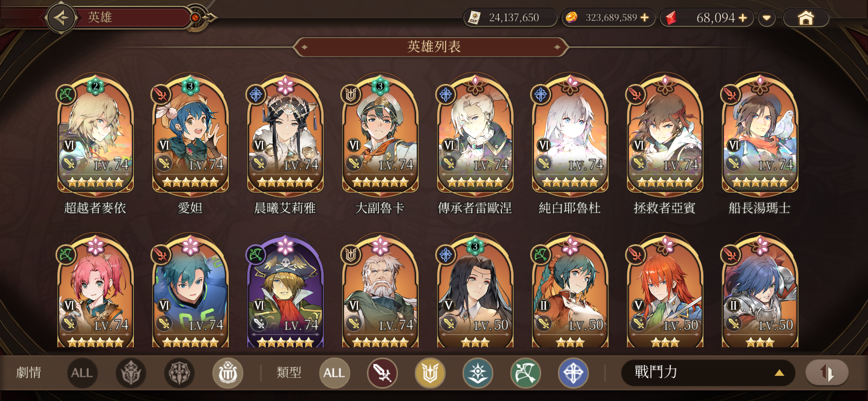Toggle the story ALL filter
868x401 pixels.
click(x=82, y=373)
